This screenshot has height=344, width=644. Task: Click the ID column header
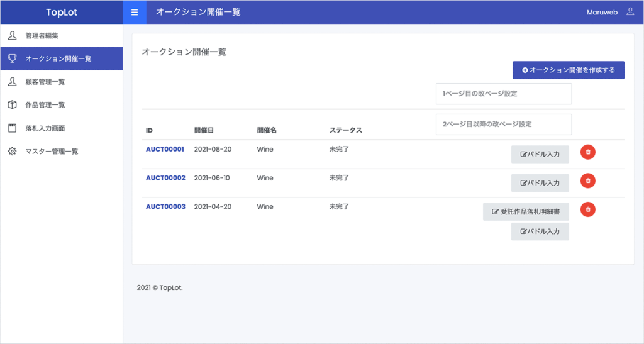(149, 131)
